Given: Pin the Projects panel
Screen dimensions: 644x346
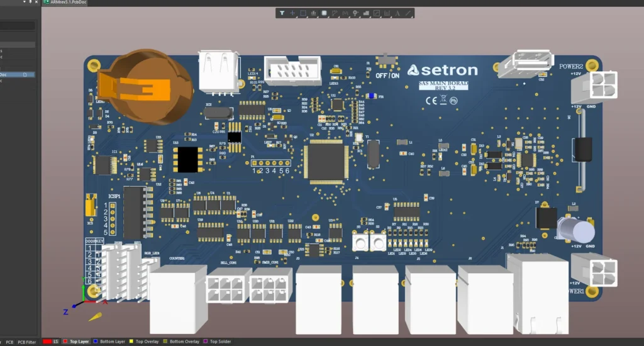Looking at the screenshot, I should [29, 3].
